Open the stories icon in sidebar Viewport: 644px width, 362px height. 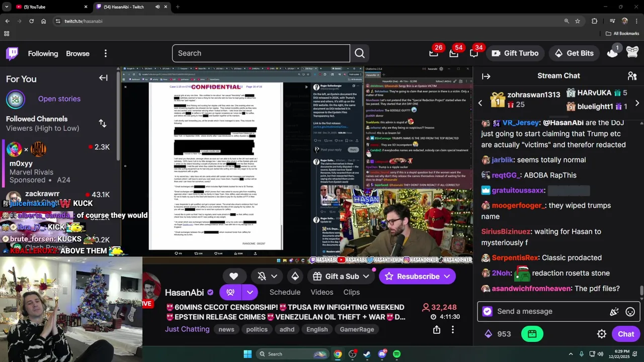point(16,99)
